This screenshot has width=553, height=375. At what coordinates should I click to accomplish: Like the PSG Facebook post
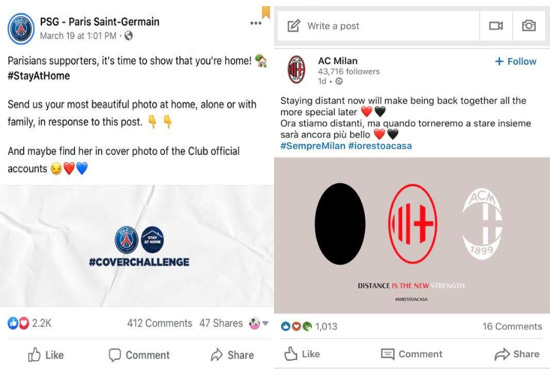45,355
